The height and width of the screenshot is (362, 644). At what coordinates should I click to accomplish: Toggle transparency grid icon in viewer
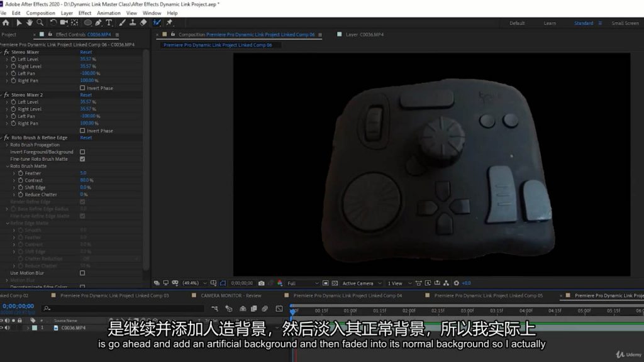(x=335, y=283)
